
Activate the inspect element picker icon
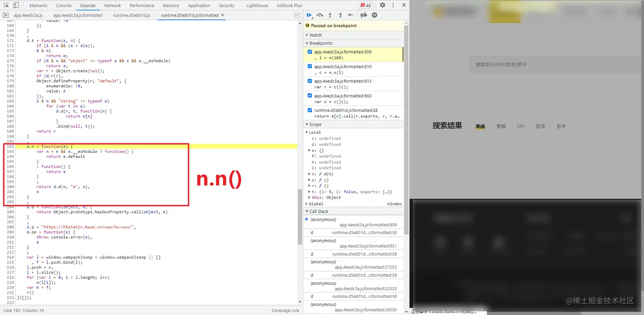(x=6, y=5)
